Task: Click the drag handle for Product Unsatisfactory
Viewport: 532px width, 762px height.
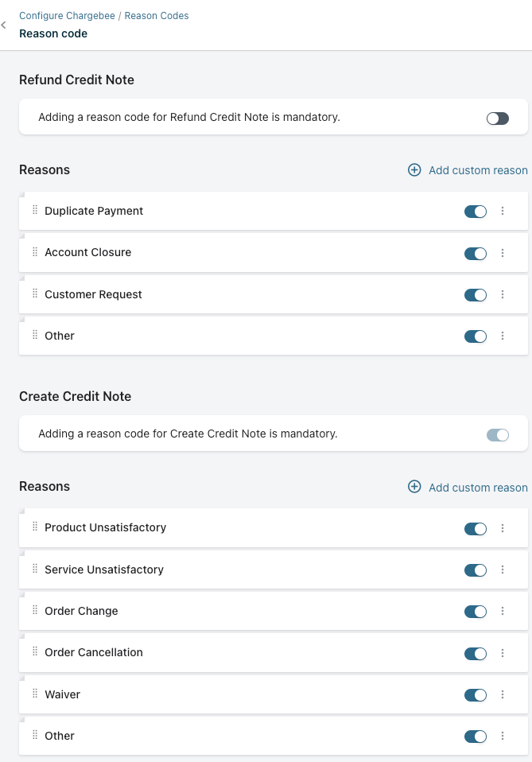Action: pos(35,527)
